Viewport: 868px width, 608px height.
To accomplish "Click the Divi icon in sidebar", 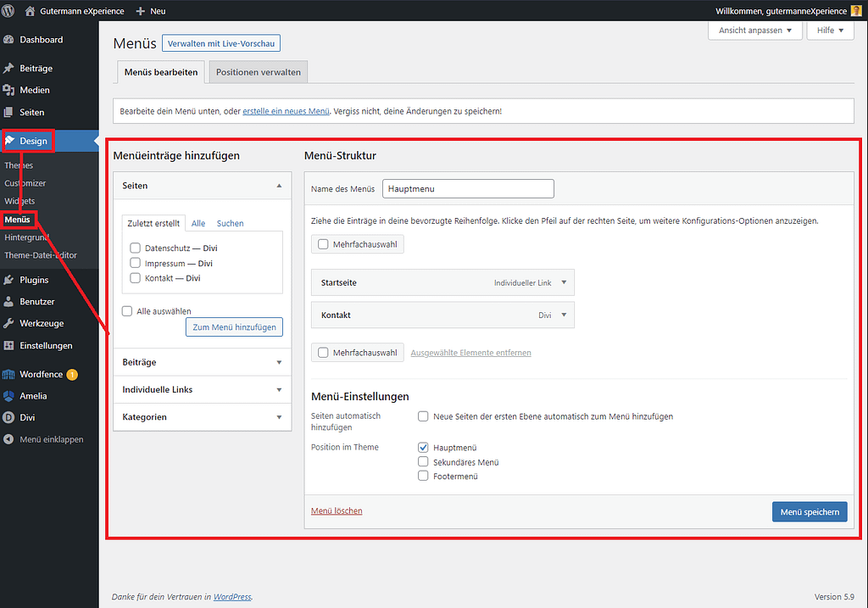I will 9,417.
